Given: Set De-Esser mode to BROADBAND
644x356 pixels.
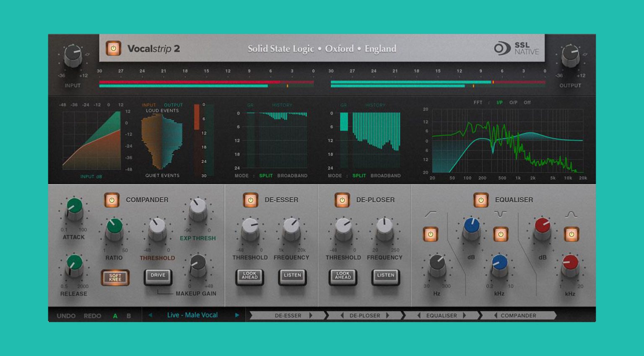Looking at the screenshot, I should [292, 176].
